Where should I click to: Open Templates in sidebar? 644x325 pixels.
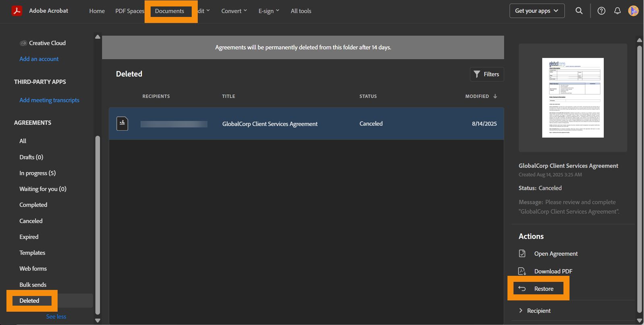[32, 253]
